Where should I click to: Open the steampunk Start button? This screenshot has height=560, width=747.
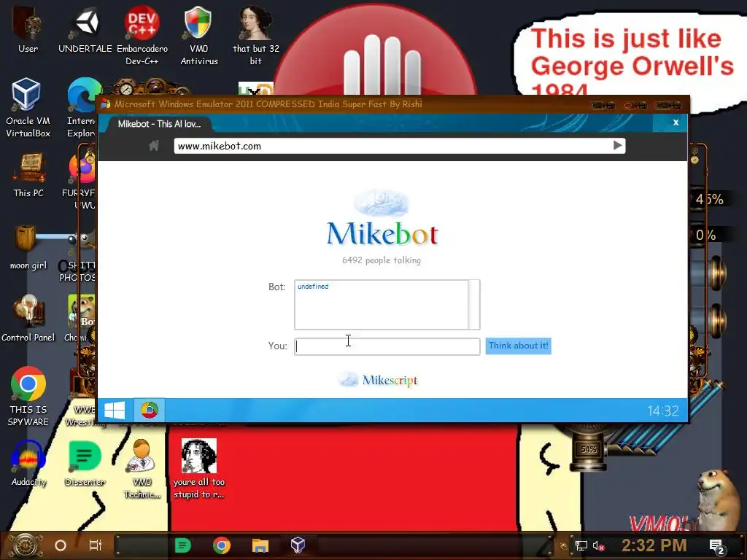(24, 545)
